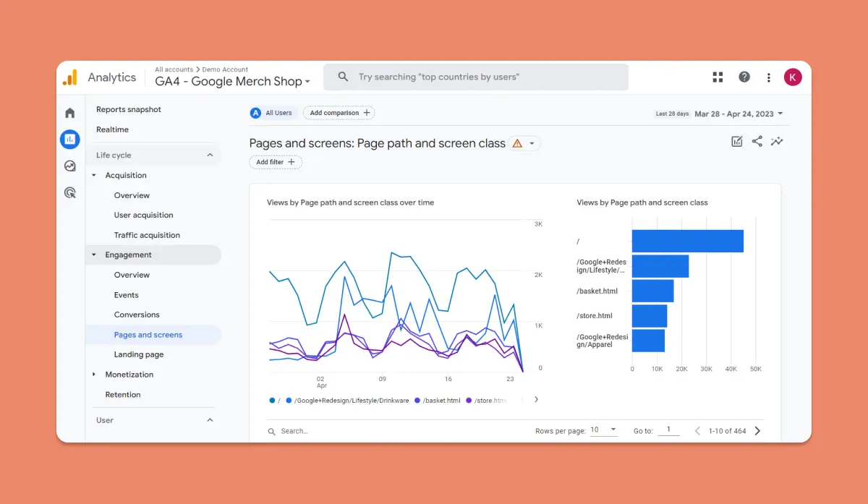Screen dimensions: 868x504
Task: Open Retention report
Action: click(x=123, y=395)
